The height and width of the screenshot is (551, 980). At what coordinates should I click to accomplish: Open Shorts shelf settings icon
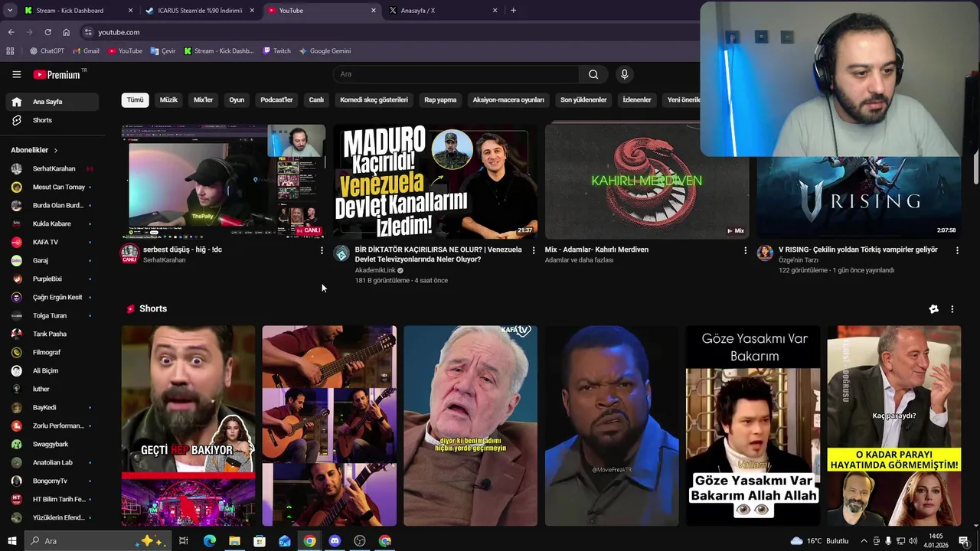coord(933,309)
